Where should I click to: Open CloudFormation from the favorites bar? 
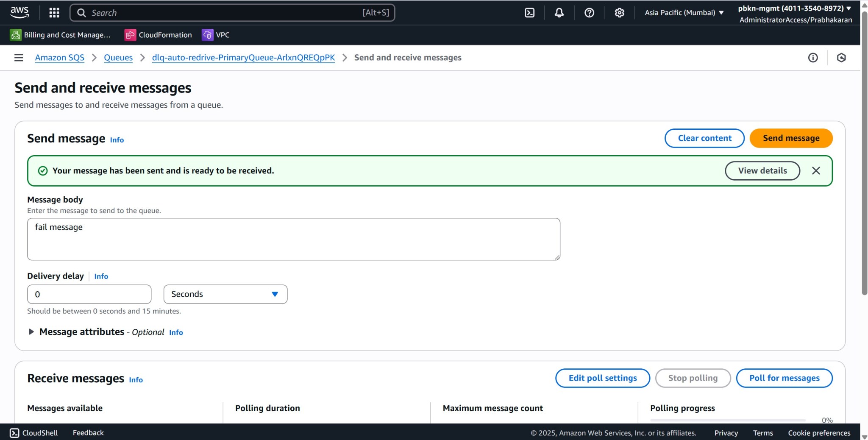click(x=158, y=35)
